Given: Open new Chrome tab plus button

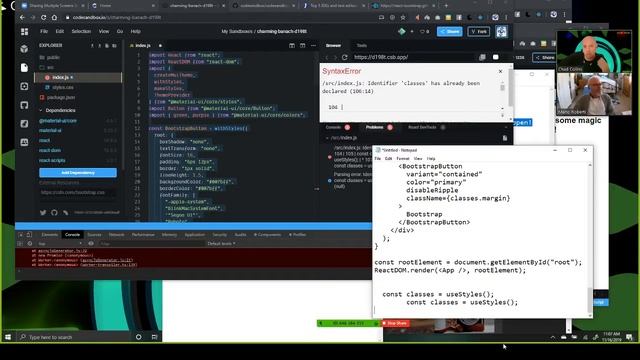Looking at the screenshot, I should point(446,6).
